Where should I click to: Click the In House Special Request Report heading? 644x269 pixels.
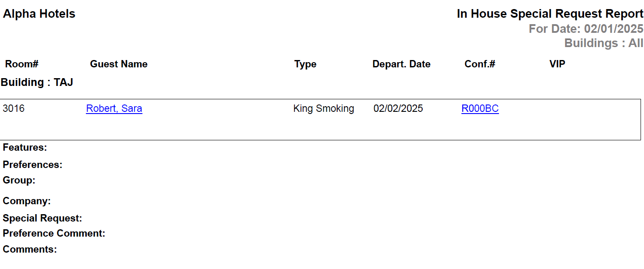[550, 14]
